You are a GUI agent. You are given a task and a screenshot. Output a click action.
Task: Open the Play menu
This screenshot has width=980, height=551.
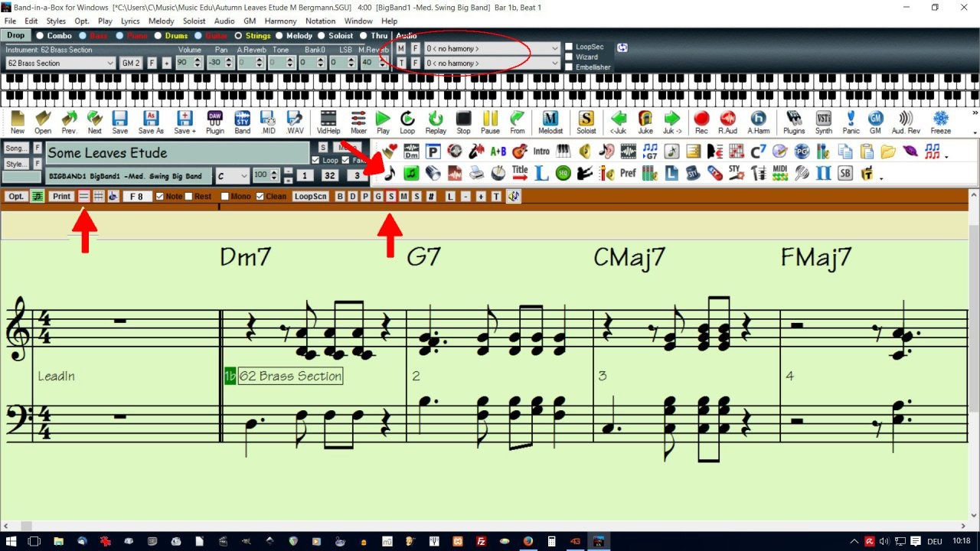click(105, 21)
